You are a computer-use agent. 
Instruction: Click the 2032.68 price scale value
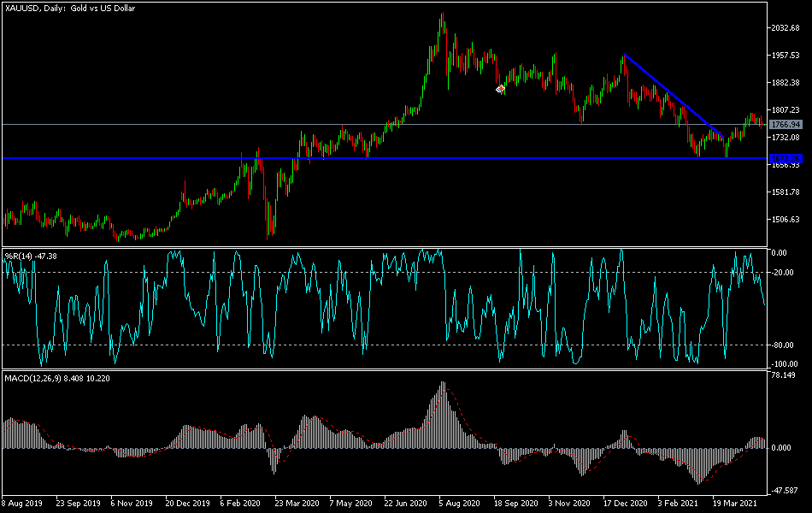(786, 28)
